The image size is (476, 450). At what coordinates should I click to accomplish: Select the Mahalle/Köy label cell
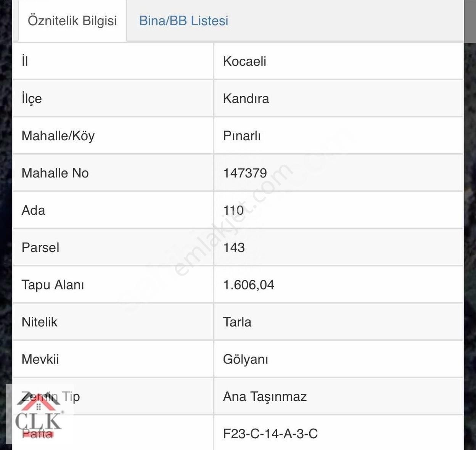[58, 135]
